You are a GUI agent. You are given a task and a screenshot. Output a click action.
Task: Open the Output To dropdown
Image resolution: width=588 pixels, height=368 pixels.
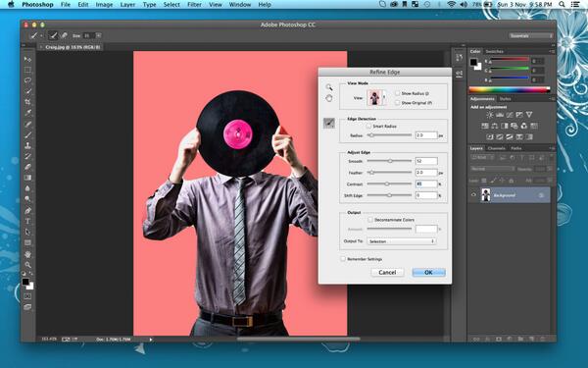401,241
